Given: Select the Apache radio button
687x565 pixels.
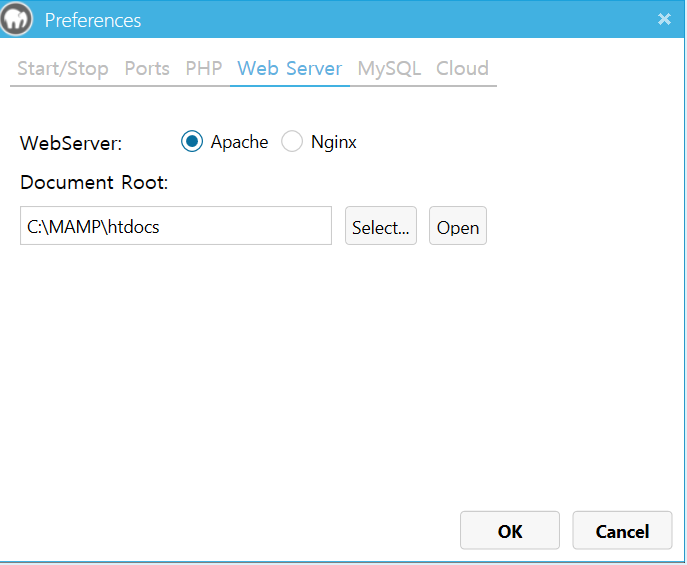Looking at the screenshot, I should pyautogui.click(x=192, y=141).
